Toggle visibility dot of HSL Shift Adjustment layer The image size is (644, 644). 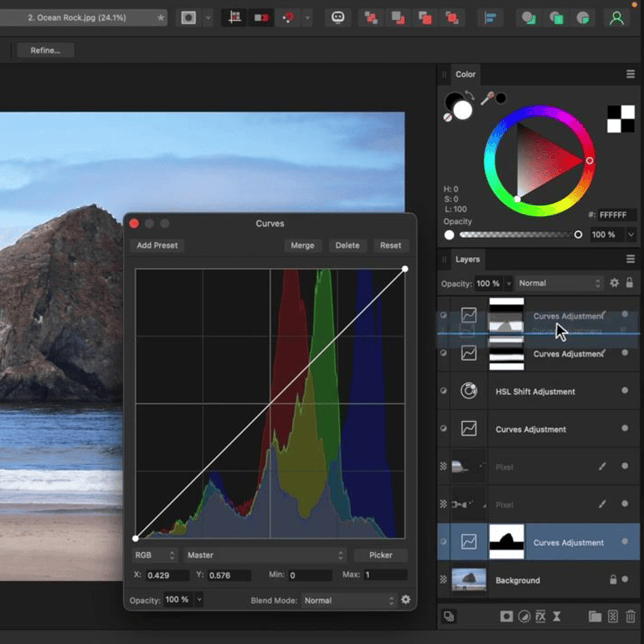pos(625,391)
